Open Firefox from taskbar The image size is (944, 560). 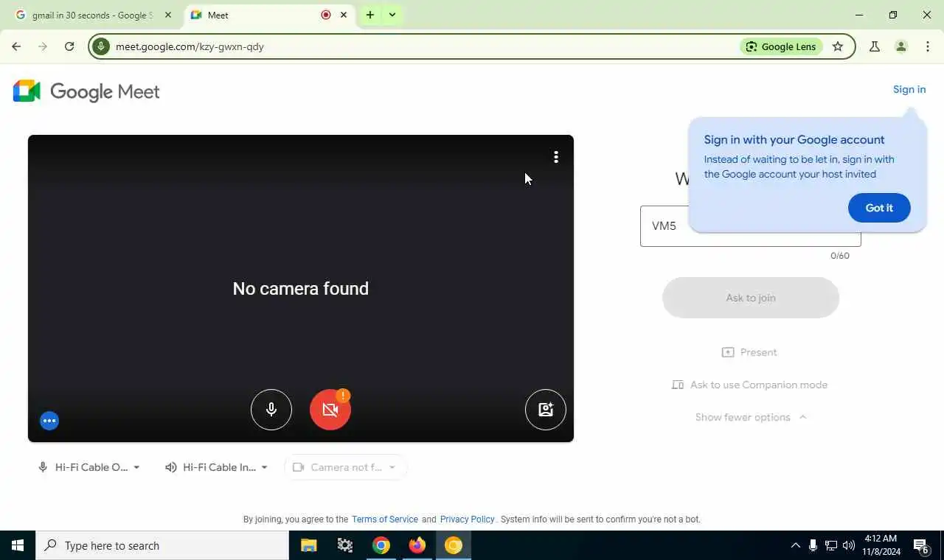click(417, 545)
